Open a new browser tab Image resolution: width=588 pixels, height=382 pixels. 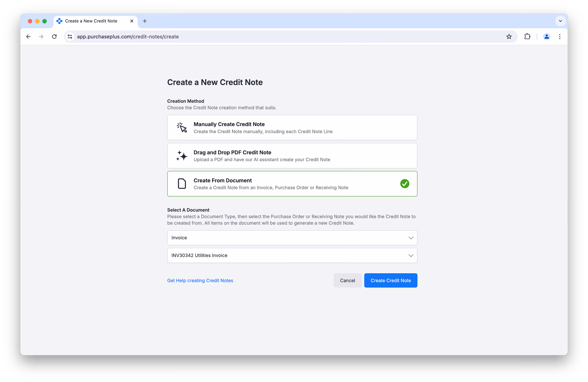click(145, 21)
